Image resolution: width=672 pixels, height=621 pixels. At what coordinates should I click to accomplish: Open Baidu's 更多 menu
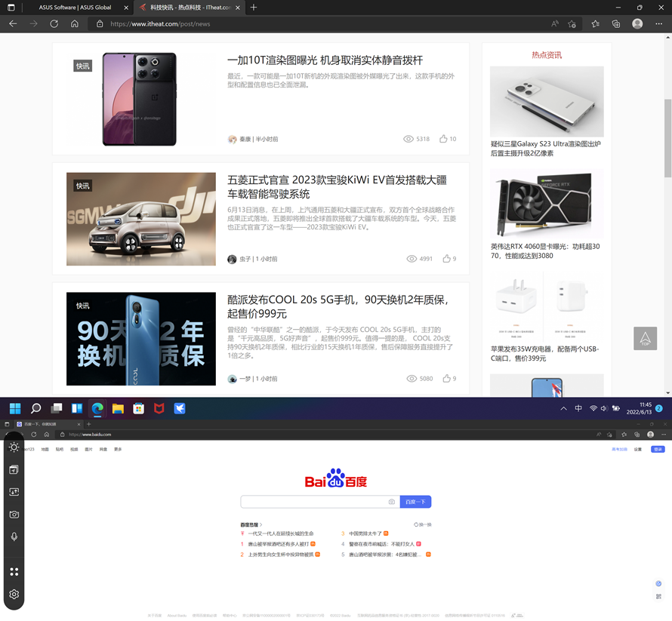[118, 449]
